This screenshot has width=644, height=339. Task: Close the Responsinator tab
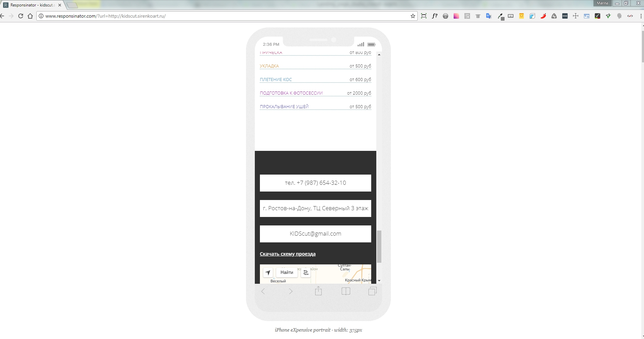pos(60,5)
